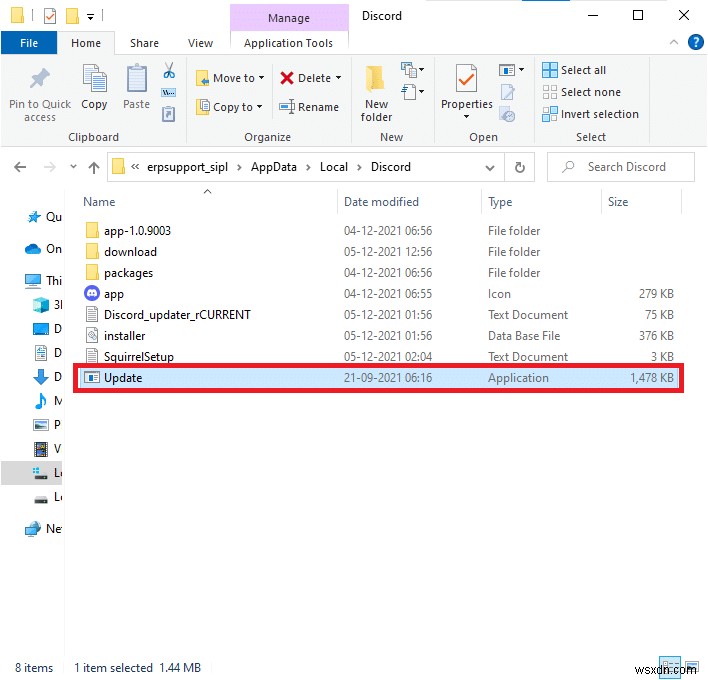Click the History icon in Open group

tap(508, 114)
